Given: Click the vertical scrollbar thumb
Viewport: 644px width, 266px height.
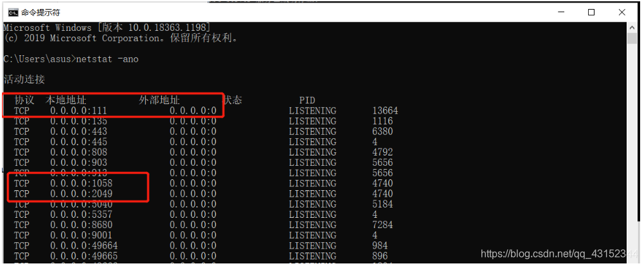Looking at the screenshot, I should pyautogui.click(x=632, y=38).
